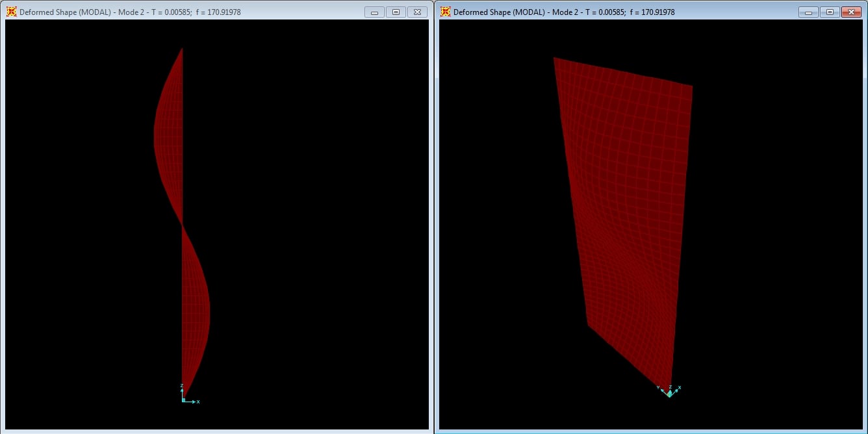
Task: Maximize the right Deformed Shape window
Action: tap(830, 12)
